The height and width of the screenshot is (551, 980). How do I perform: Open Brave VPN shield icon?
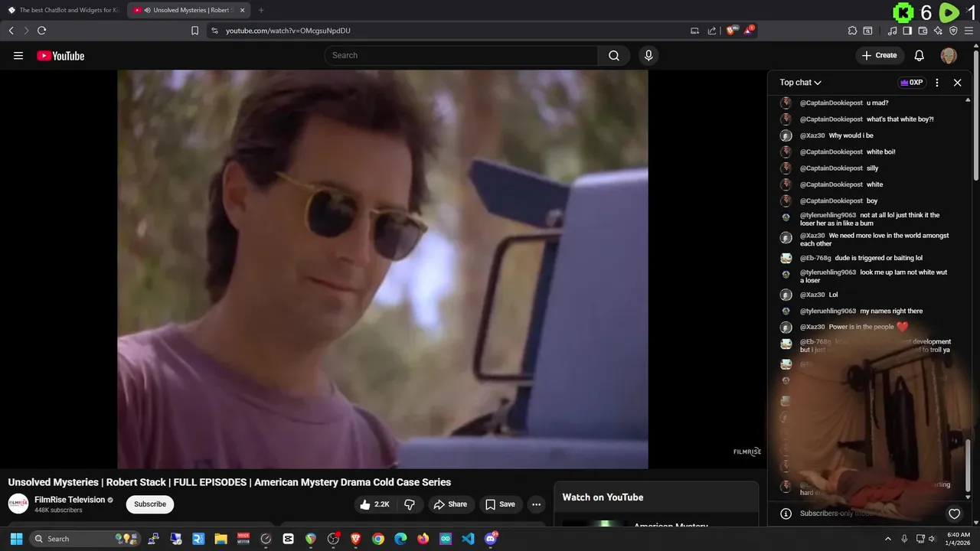coord(953,31)
